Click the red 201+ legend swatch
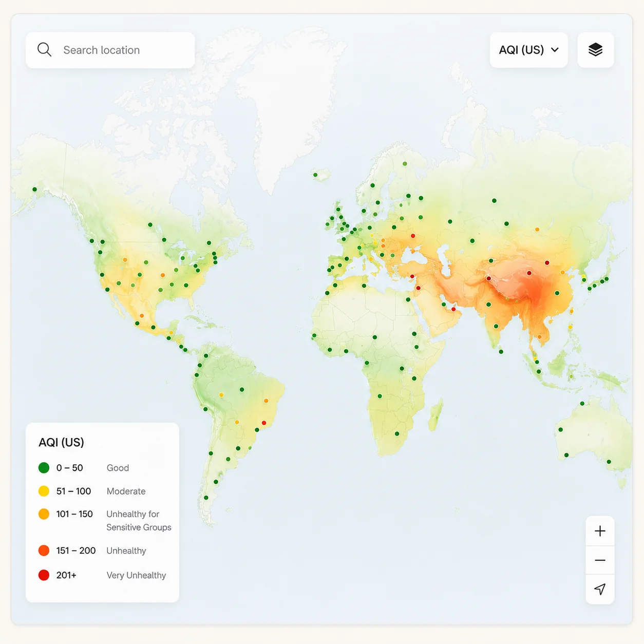 44,575
